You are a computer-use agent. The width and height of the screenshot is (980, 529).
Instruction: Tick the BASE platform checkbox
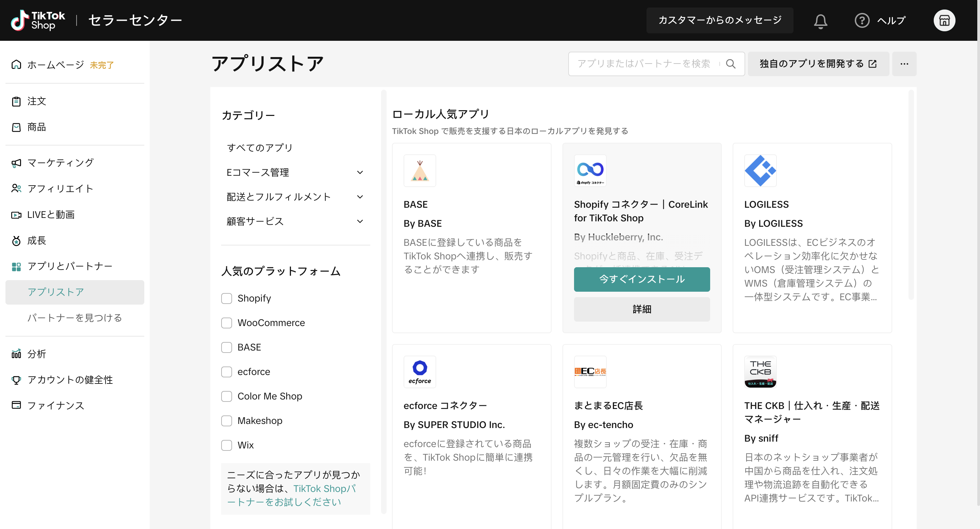click(x=227, y=347)
